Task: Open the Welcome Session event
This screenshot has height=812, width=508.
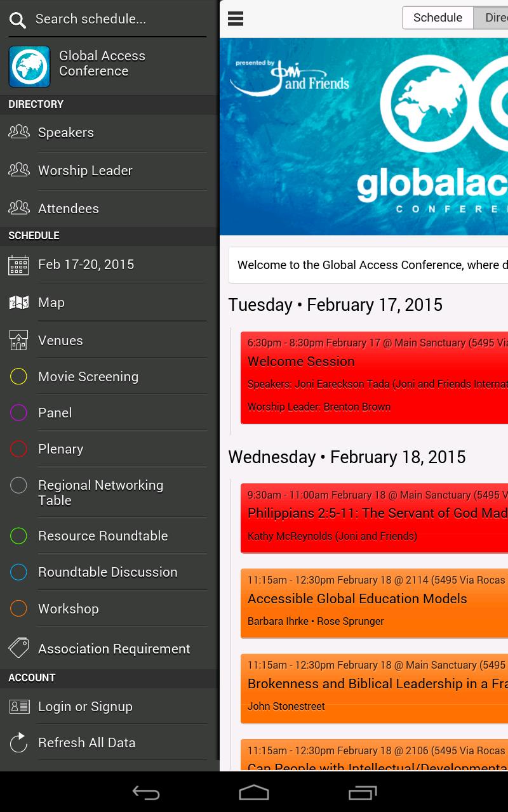Action: click(375, 377)
